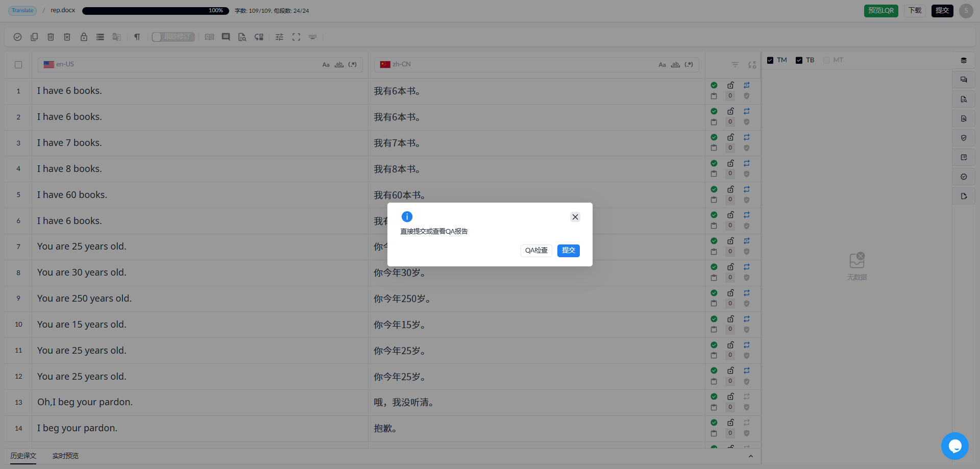
Task: Click the fullscreen toolbar icon
Action: [x=296, y=37]
